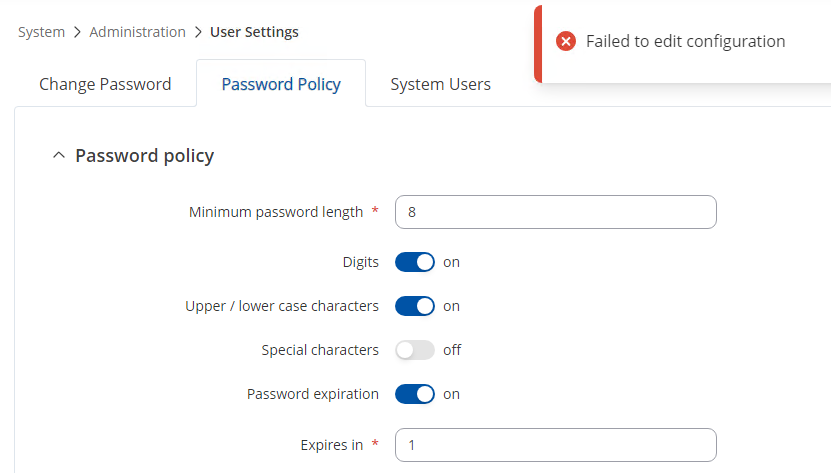The height and width of the screenshot is (473, 831).
Task: Click the Password policy section heading
Action: click(144, 156)
